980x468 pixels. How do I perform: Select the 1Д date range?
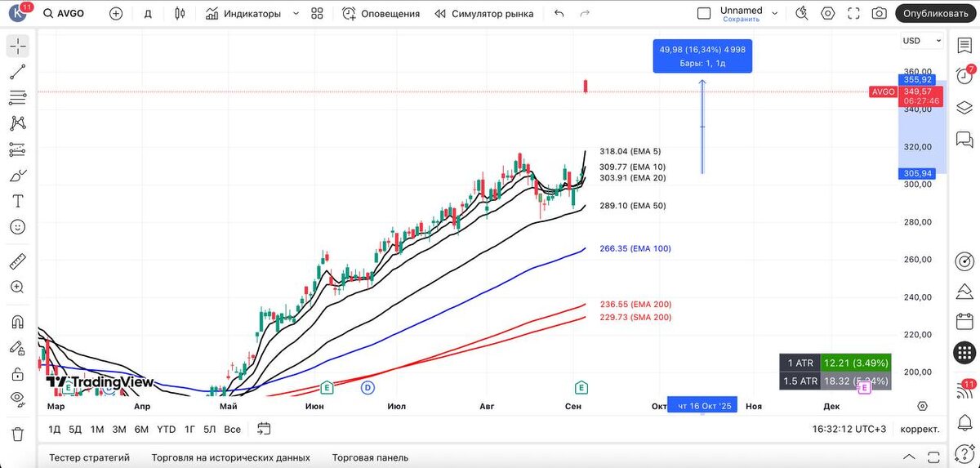click(x=55, y=429)
